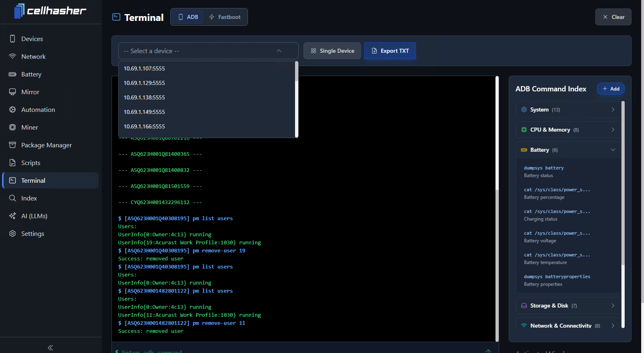Click the Miner chip icon
The width and height of the screenshot is (644, 353).
pos(12,127)
